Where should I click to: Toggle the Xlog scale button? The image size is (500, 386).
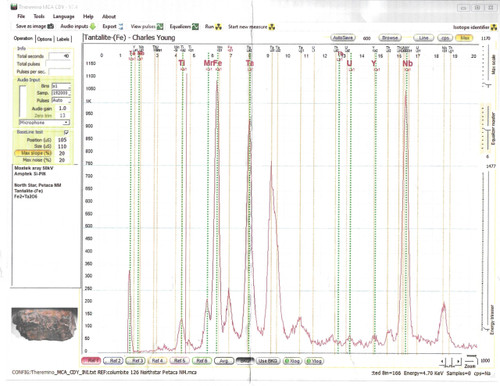(293, 361)
